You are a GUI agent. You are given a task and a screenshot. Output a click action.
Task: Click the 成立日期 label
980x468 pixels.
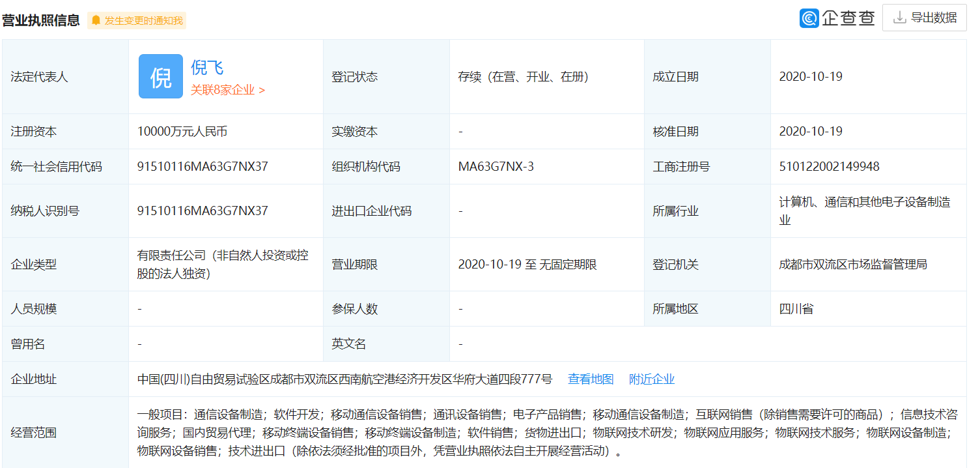click(x=676, y=77)
